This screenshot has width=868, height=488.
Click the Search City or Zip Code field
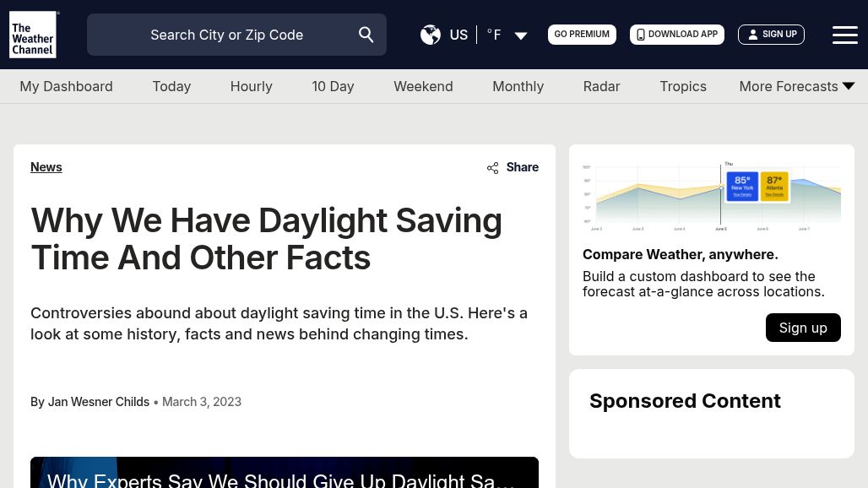click(x=236, y=35)
